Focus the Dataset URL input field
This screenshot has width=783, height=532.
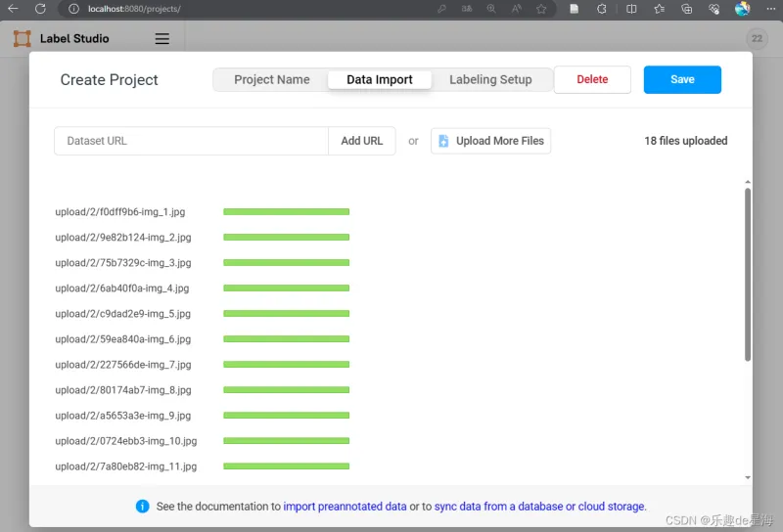(x=191, y=141)
